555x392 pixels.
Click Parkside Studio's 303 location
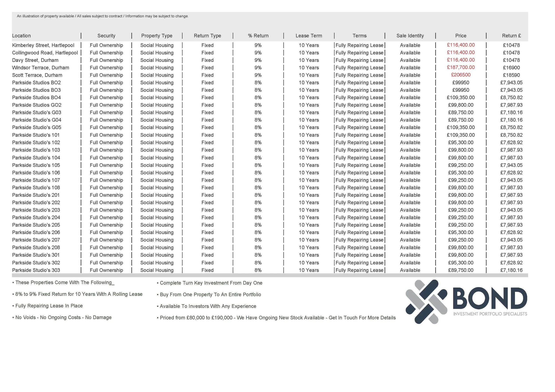pos(36,270)
